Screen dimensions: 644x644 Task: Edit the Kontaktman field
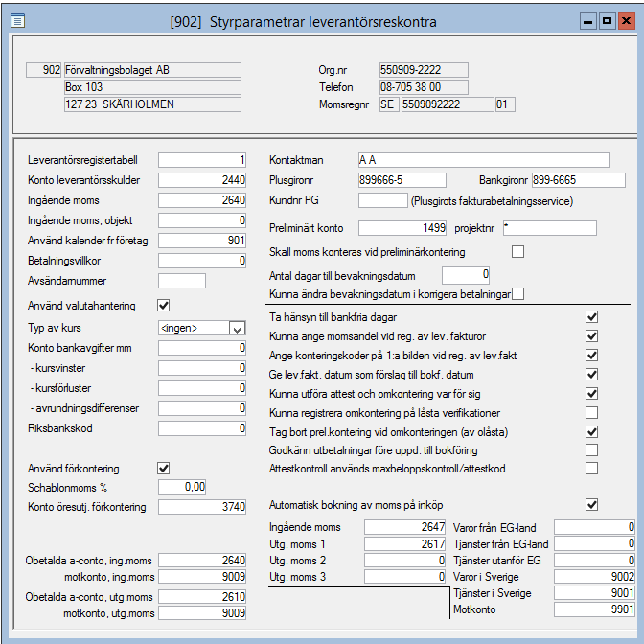[484, 160]
